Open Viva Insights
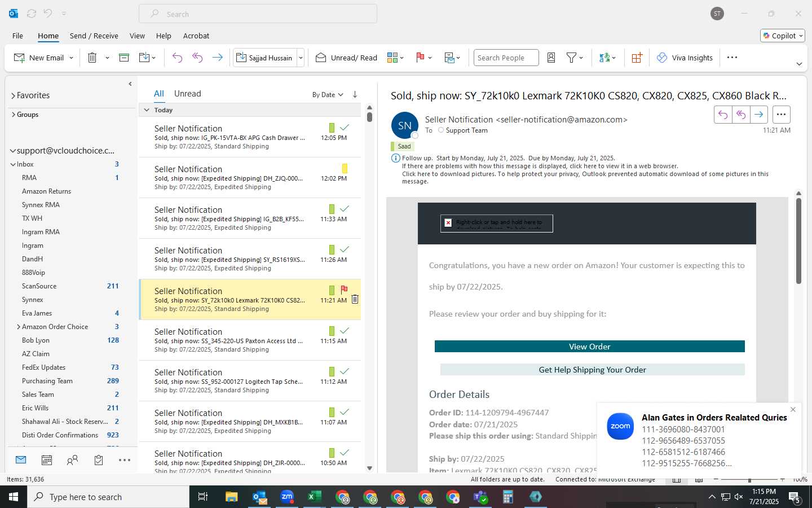 click(x=685, y=58)
